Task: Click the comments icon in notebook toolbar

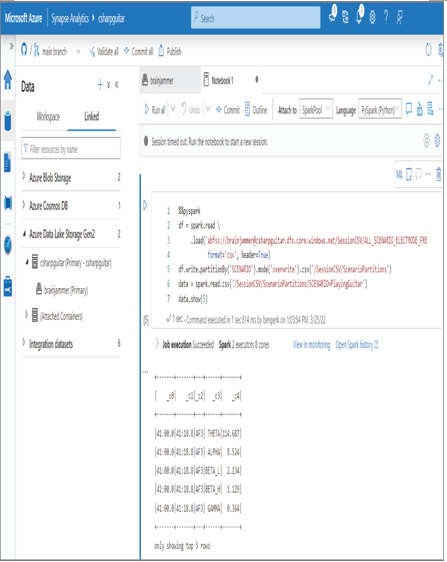Action: (408, 108)
